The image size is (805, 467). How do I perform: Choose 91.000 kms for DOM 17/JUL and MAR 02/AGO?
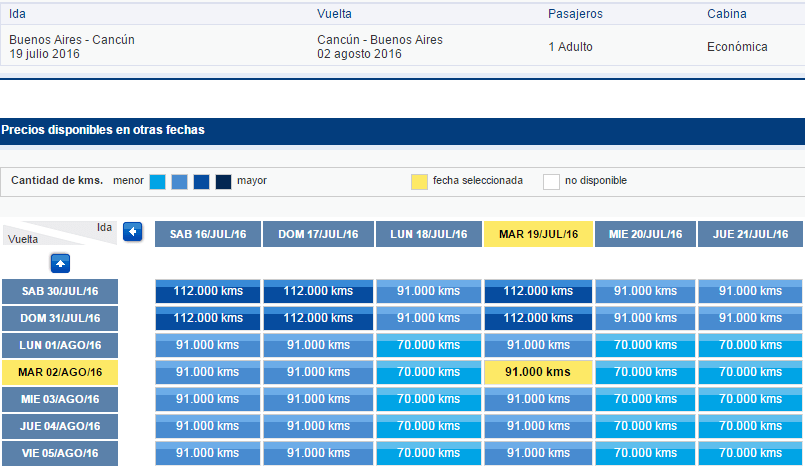point(318,372)
